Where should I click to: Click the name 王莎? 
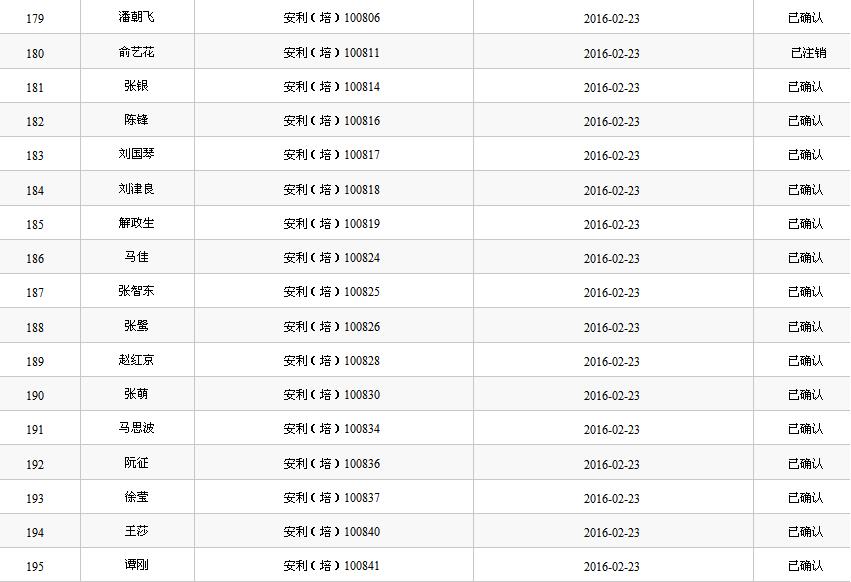coord(136,532)
